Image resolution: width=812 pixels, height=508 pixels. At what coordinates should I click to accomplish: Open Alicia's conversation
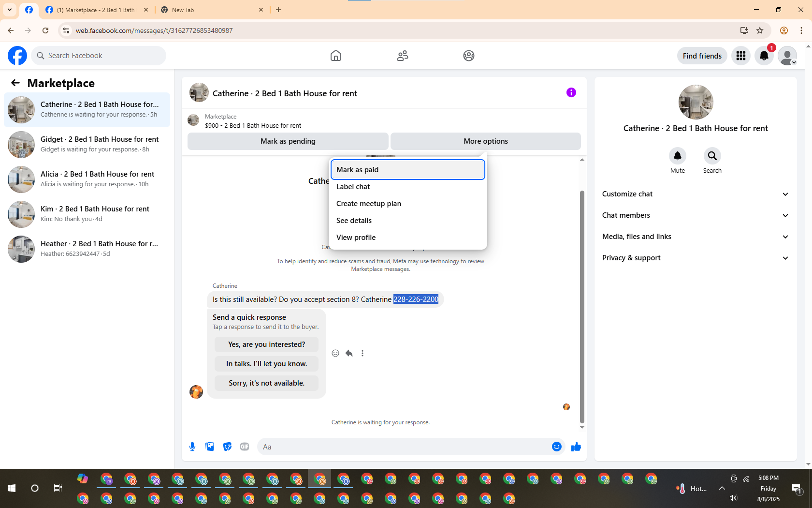click(x=87, y=179)
